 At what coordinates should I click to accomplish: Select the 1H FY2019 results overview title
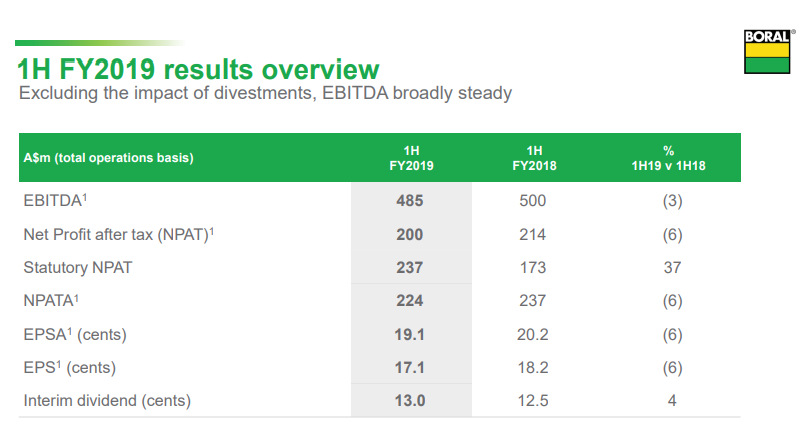pyautogui.click(x=198, y=69)
